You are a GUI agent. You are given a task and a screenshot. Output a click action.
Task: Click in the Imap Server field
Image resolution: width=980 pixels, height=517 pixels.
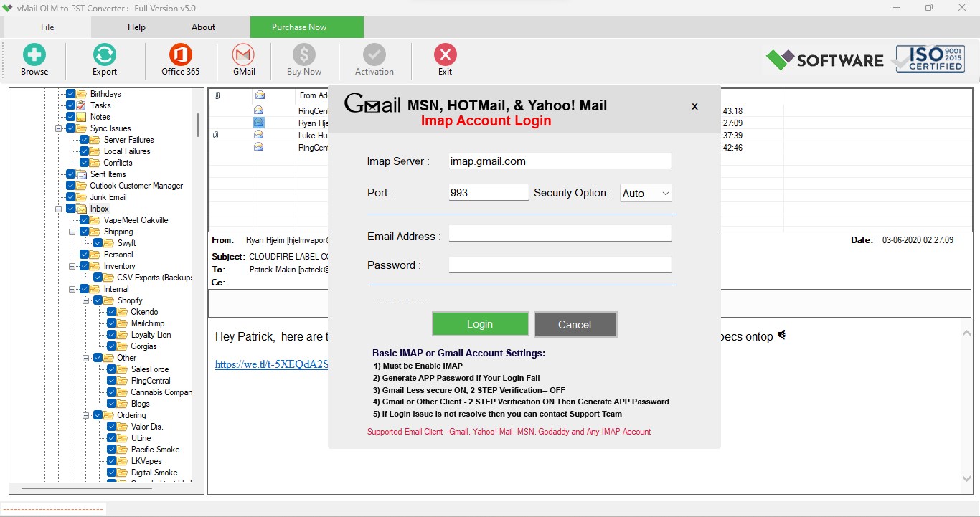pos(560,161)
